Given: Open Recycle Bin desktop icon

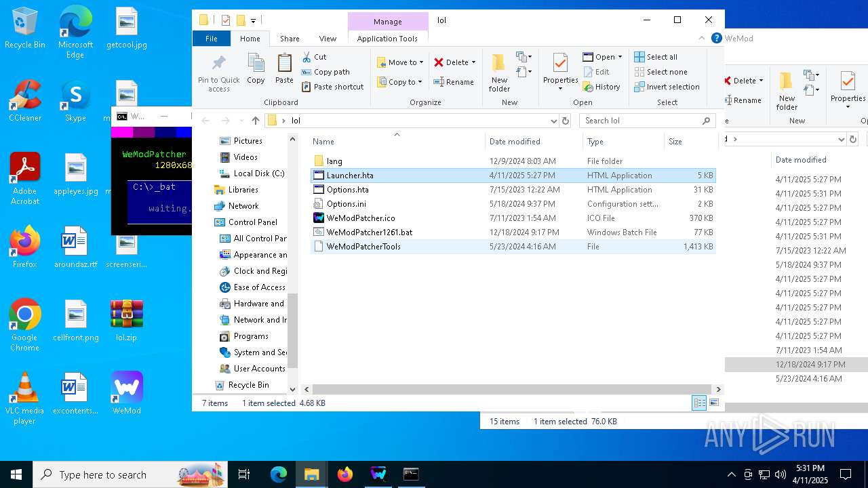Looking at the screenshot, I should 25,28.
